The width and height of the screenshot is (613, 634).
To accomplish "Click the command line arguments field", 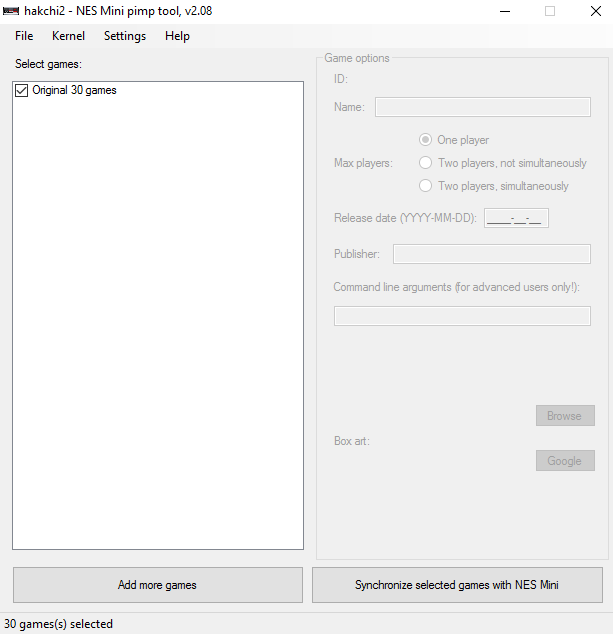I will click(461, 316).
